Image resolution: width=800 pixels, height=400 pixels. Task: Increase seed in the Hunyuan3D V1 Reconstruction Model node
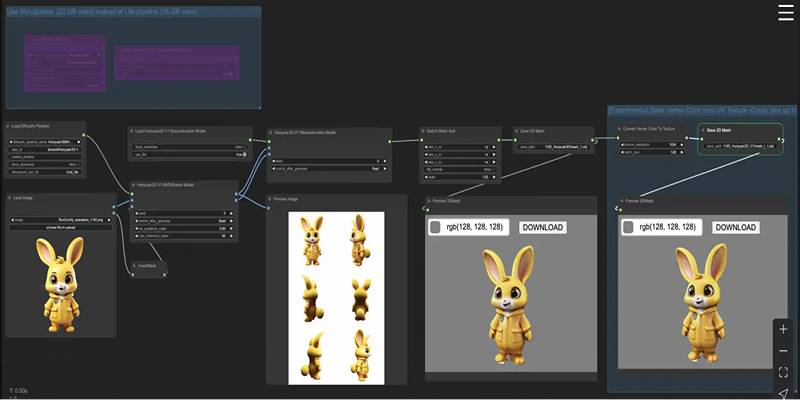click(385, 161)
